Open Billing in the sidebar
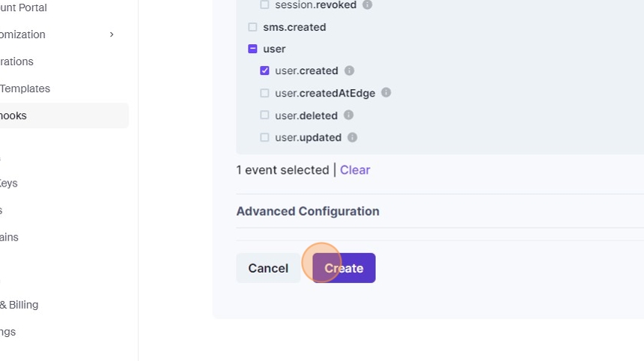 tap(19, 305)
